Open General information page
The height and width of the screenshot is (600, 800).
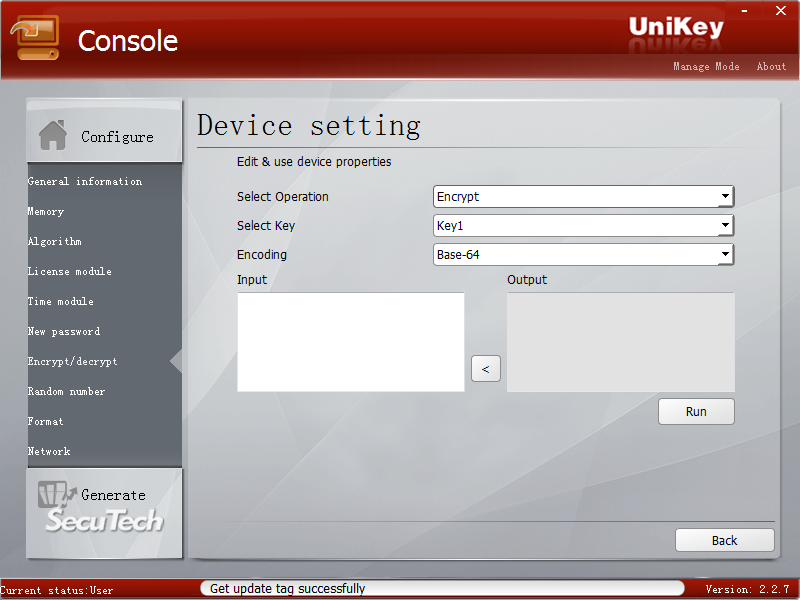[85, 181]
